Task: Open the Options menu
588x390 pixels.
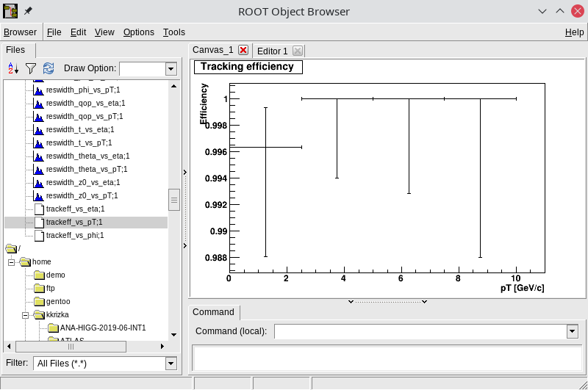Action: (138, 32)
